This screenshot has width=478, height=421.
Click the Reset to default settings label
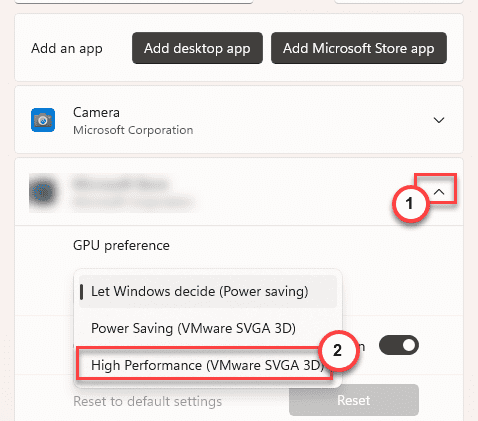148,401
